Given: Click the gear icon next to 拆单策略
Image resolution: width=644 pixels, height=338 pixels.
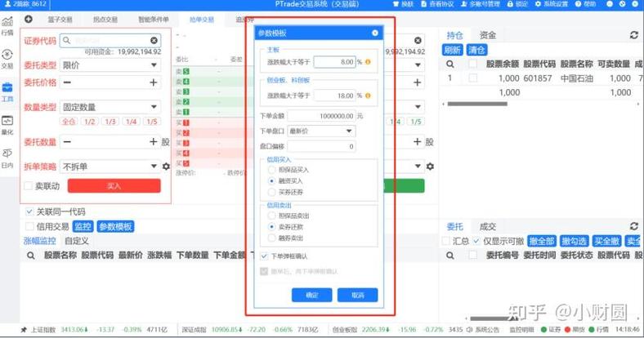Looking at the screenshot, I should coord(166,166).
